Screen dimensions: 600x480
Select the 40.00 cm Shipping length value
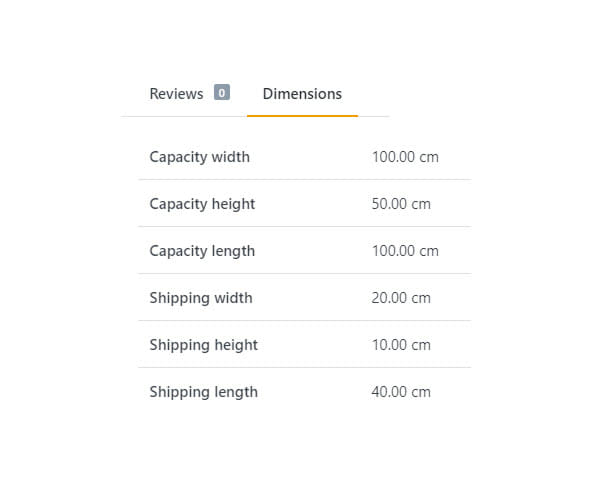click(401, 392)
